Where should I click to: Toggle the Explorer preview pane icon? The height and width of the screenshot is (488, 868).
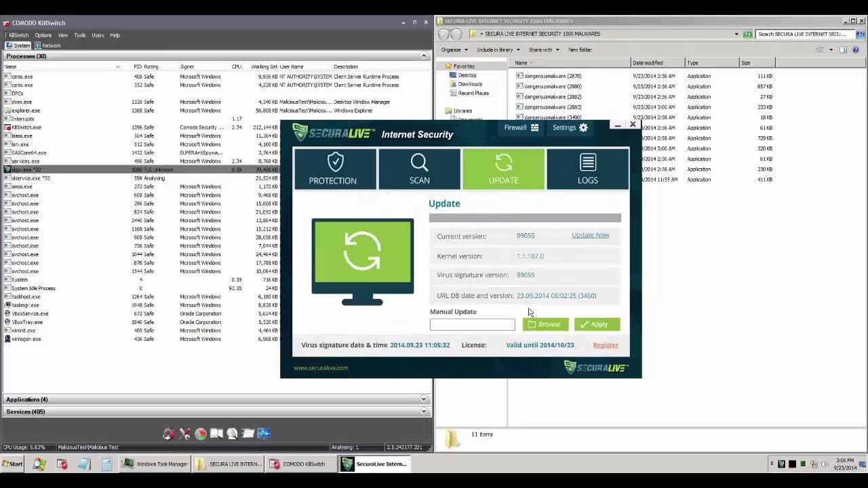coord(844,49)
